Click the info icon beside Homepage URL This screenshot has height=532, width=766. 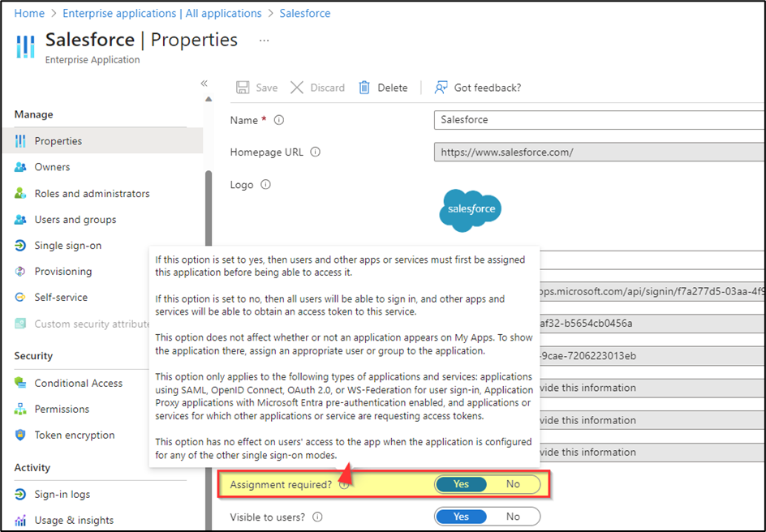click(316, 151)
